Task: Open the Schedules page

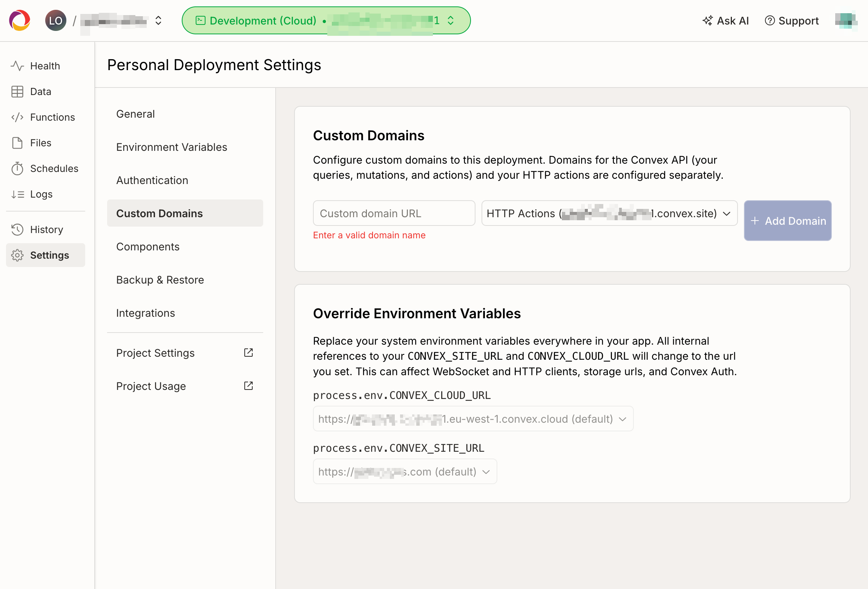Action: pyautogui.click(x=54, y=169)
